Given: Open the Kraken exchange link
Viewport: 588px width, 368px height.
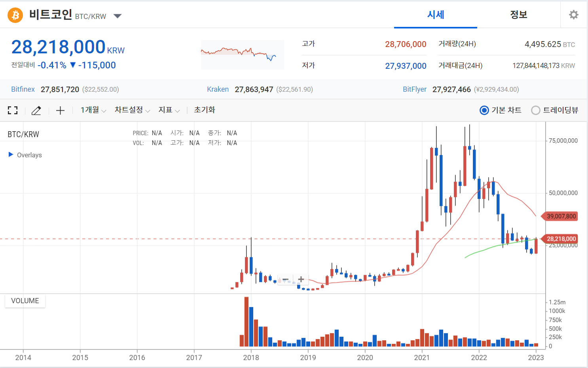Looking at the screenshot, I should 218,89.
